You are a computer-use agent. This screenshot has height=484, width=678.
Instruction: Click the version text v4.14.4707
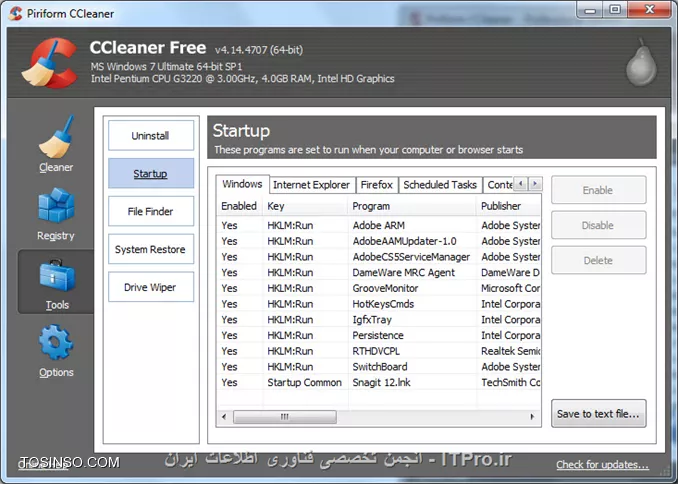(259, 50)
